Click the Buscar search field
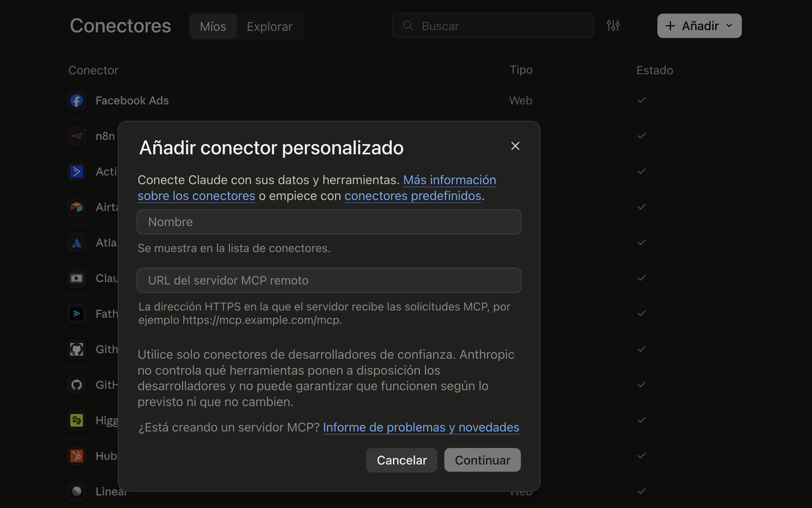This screenshot has height=508, width=812. point(493,25)
